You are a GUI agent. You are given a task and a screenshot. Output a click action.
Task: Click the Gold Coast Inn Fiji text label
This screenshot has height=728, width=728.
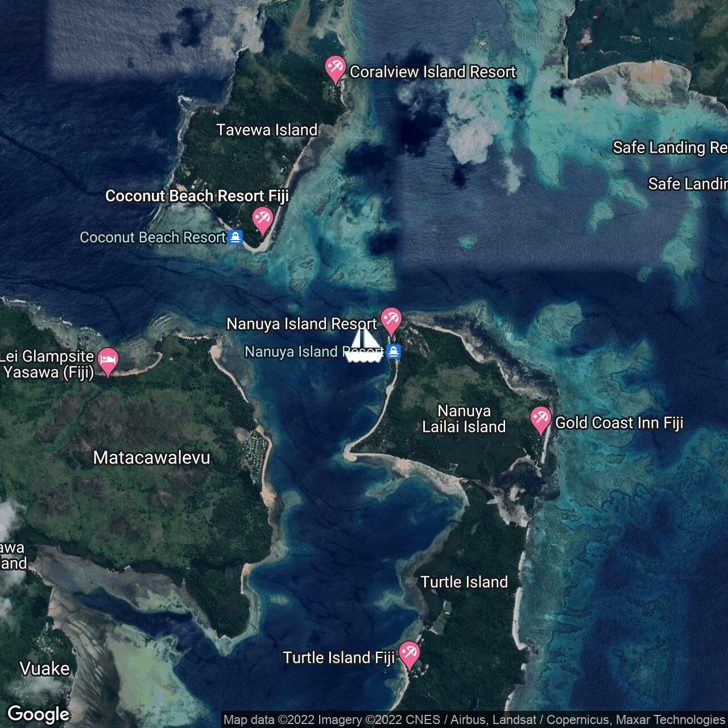(619, 423)
